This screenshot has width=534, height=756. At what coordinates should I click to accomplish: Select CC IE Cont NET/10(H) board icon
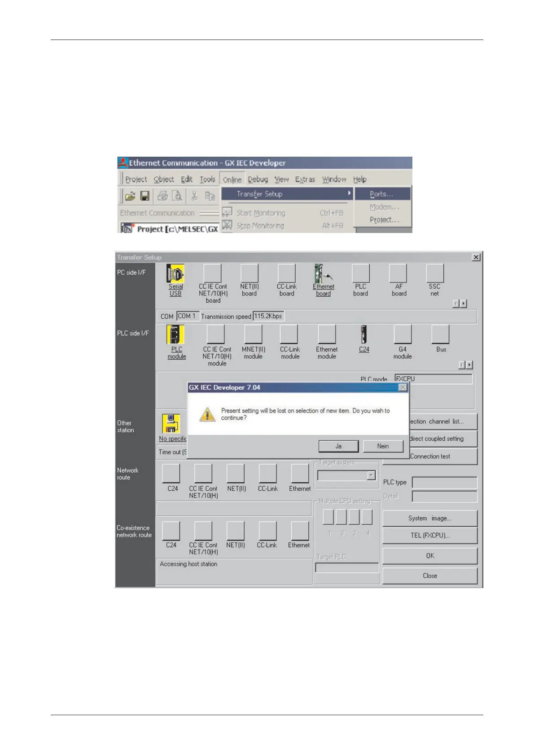(213, 273)
